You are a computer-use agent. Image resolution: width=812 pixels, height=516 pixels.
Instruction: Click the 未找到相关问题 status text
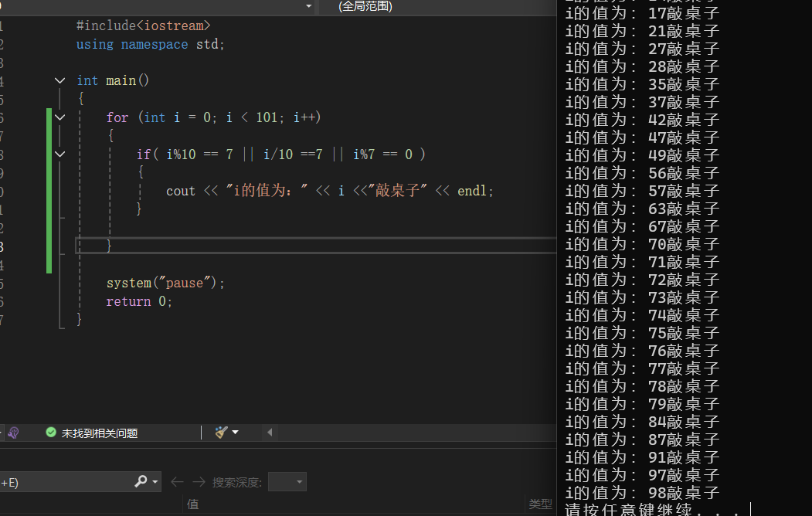coord(100,433)
